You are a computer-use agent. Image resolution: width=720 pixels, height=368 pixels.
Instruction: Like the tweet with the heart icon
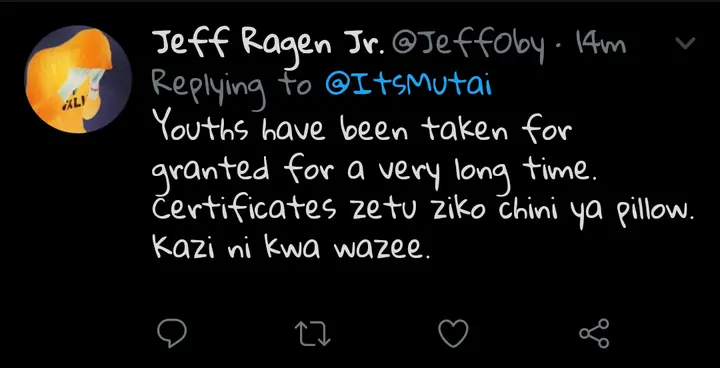[x=453, y=333]
